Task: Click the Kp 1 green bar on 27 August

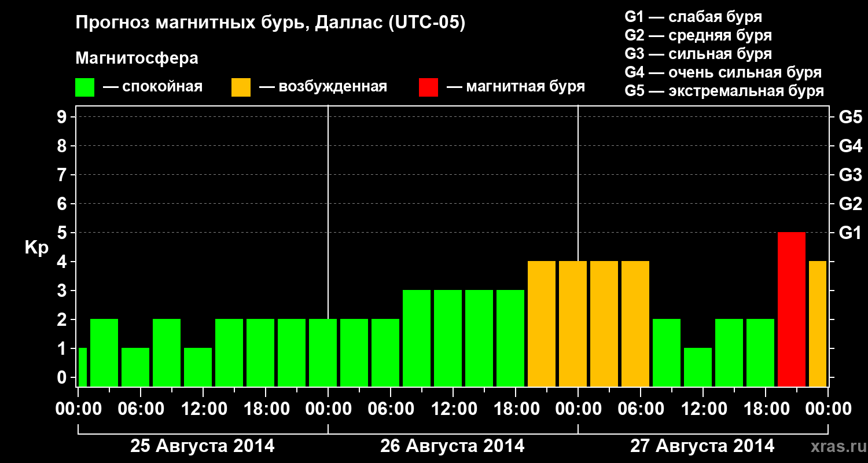Action: pyautogui.click(x=698, y=367)
